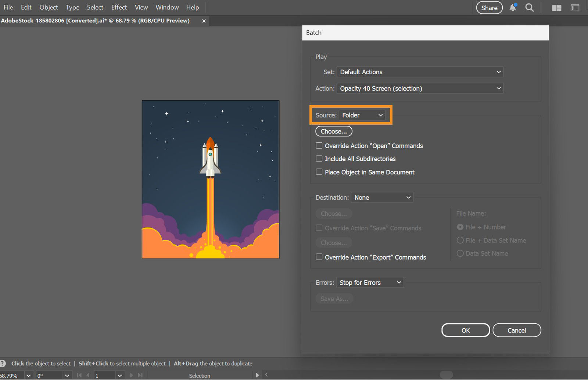
Task: Open the notifications bell icon
Action: coord(512,7)
